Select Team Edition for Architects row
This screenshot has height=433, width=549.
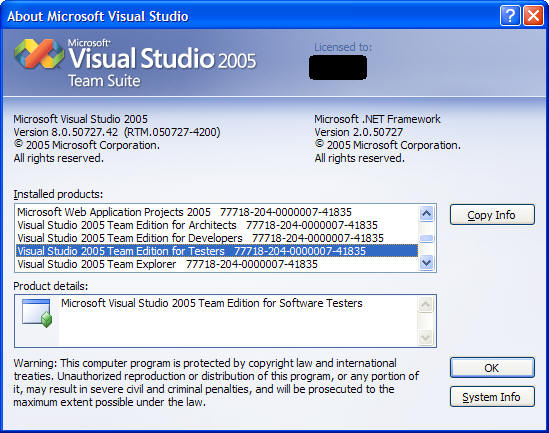(217, 225)
